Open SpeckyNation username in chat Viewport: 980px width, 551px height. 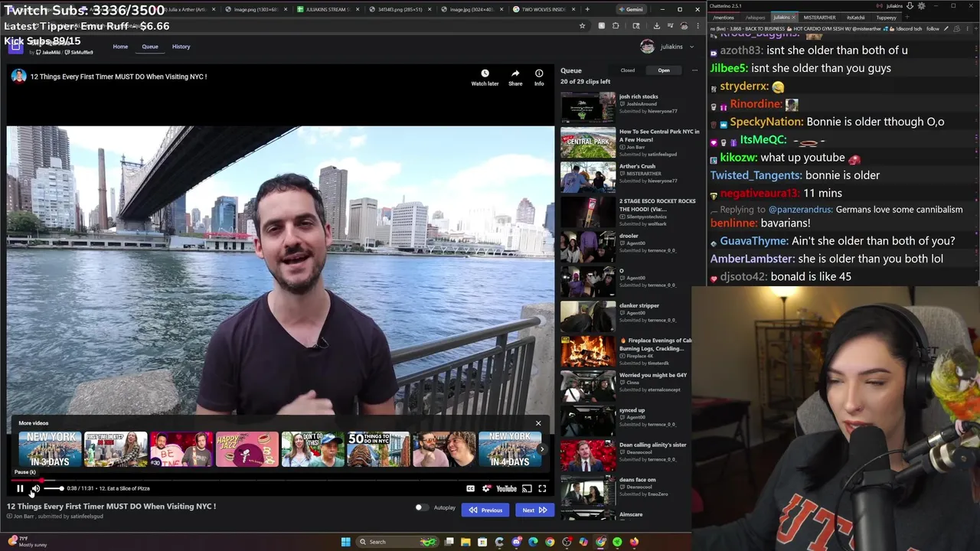(x=766, y=122)
